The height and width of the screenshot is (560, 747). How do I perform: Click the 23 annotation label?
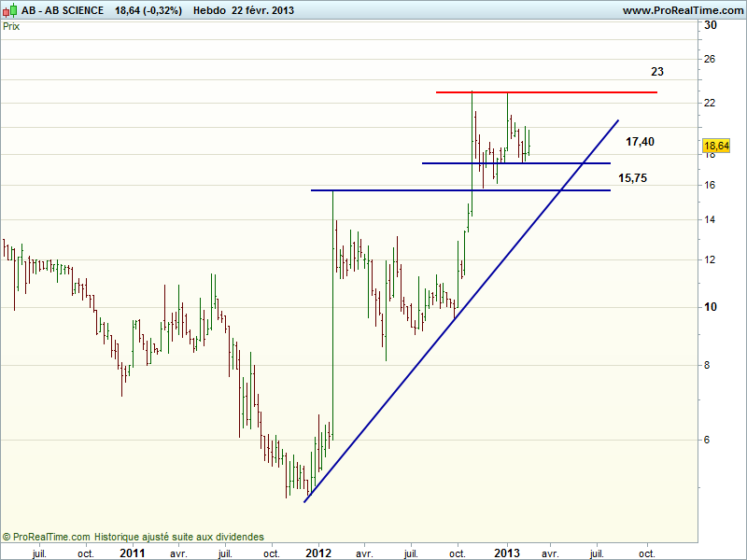[657, 72]
